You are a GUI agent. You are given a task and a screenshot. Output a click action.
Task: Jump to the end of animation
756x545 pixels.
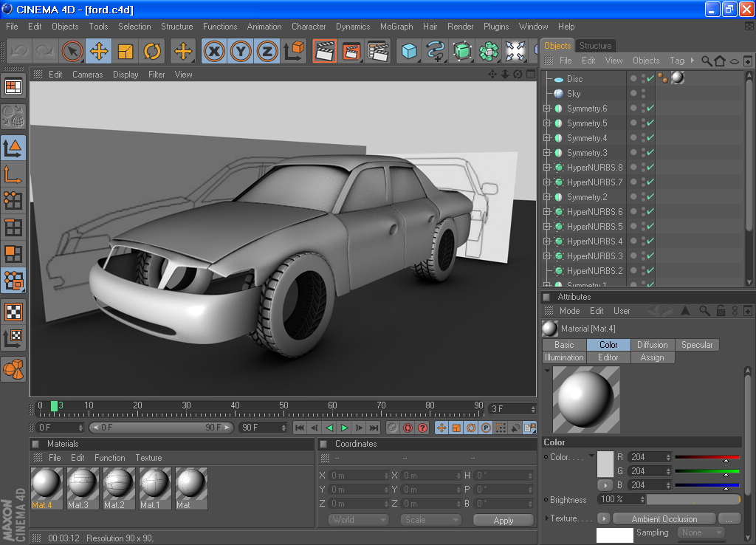[374, 428]
